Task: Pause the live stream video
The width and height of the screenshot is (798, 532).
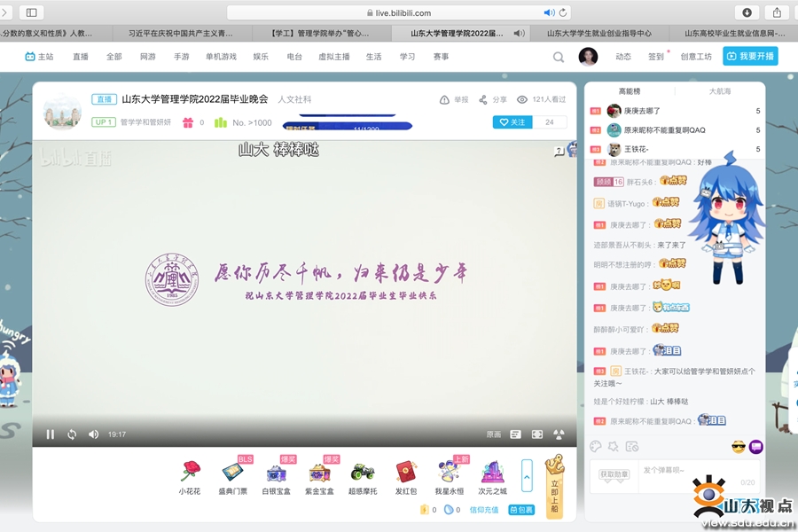Action: pyautogui.click(x=51, y=434)
